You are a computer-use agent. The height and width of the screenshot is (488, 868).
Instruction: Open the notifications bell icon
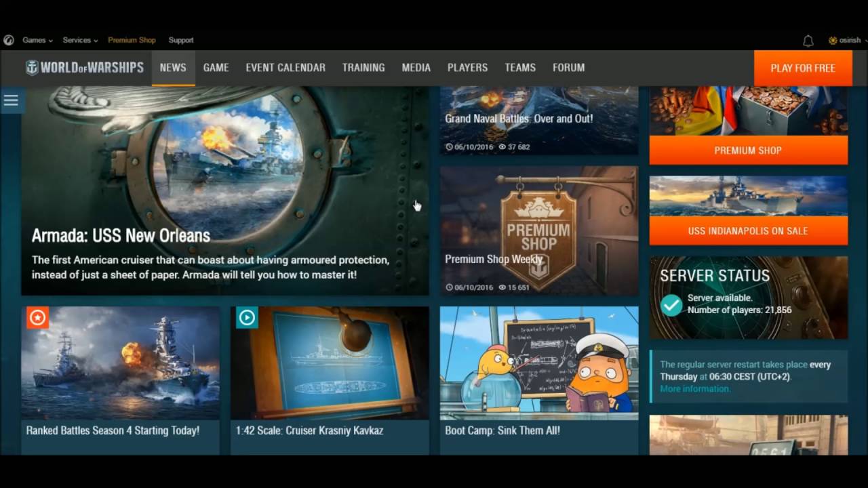[x=808, y=41]
